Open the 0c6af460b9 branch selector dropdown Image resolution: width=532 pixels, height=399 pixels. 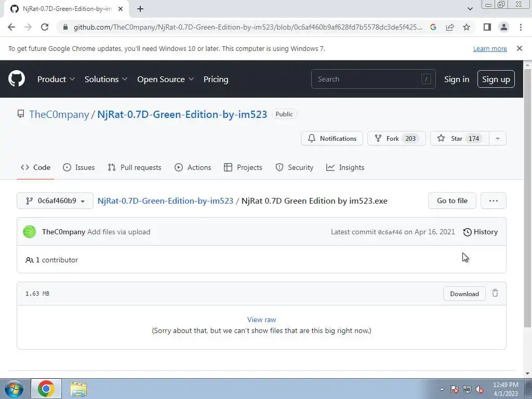55,201
